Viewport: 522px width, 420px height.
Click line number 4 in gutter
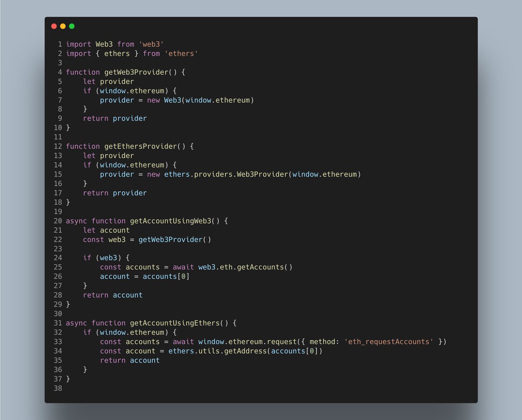[60, 72]
